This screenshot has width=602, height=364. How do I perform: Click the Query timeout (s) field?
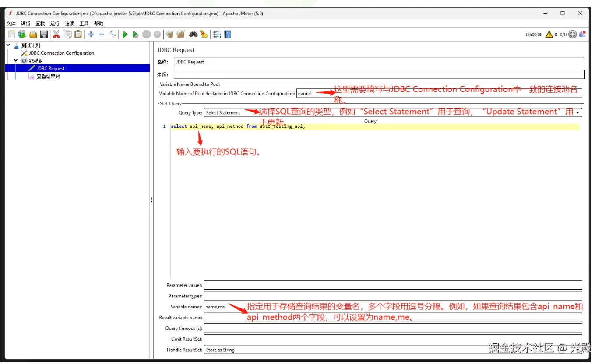(x=393, y=328)
